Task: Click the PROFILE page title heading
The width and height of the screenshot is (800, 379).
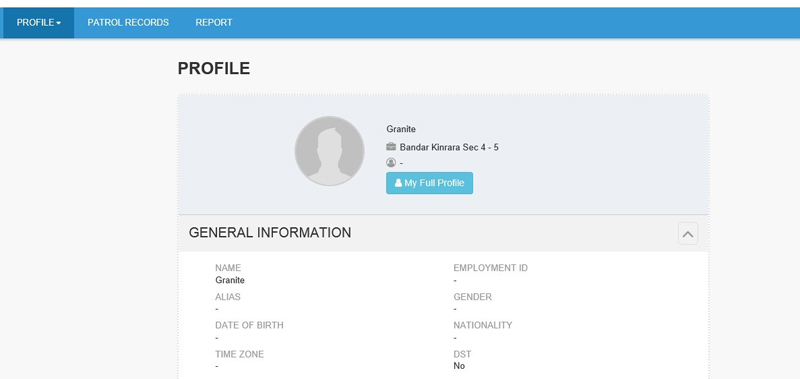Action: pos(214,68)
